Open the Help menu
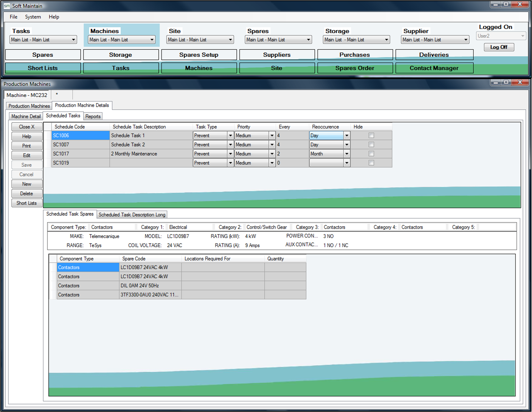Screen dimensions: 532x412 54,17
